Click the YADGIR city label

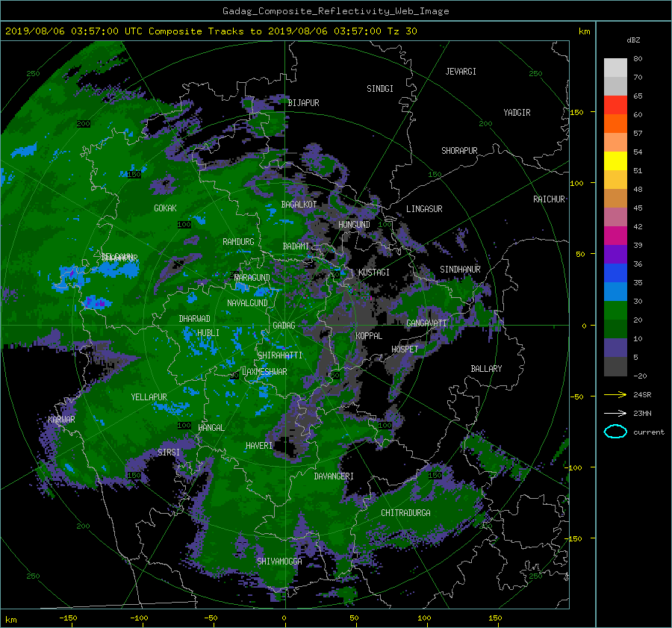point(517,113)
